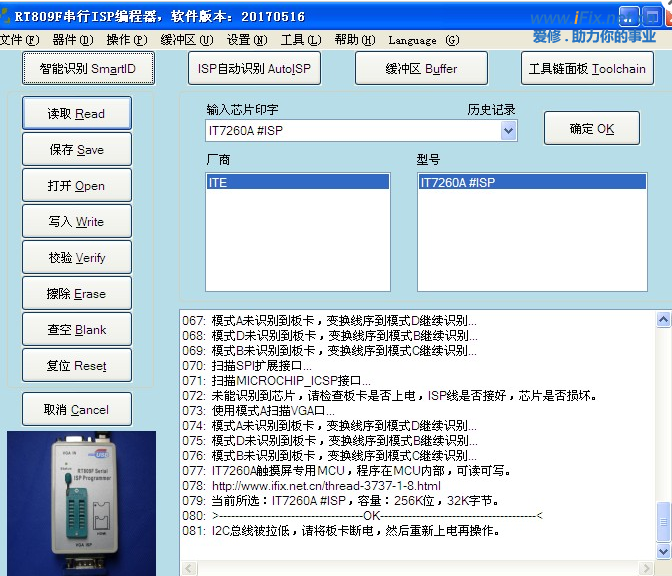
Task: Select IT7260A #ISP in the model list
Action: [x=532, y=182]
